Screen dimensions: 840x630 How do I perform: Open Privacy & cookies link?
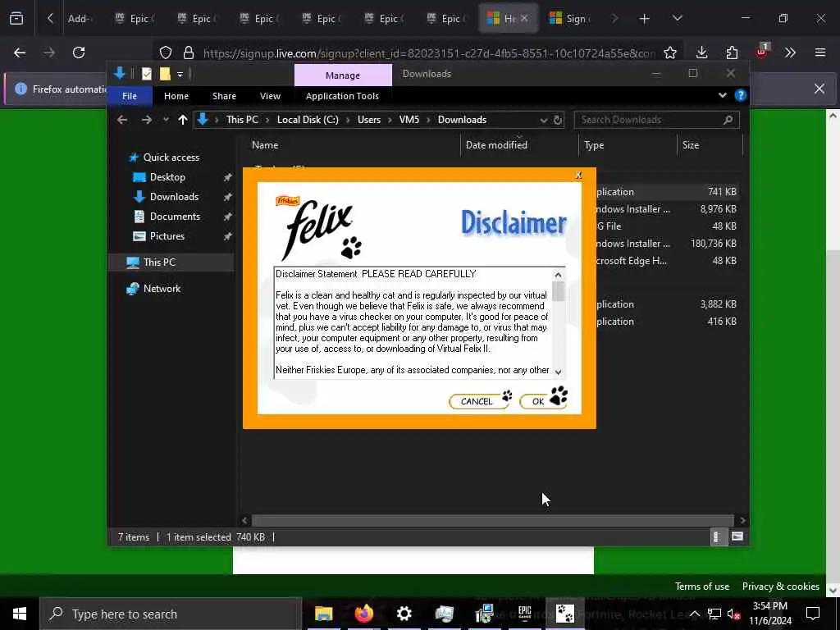[x=781, y=587]
